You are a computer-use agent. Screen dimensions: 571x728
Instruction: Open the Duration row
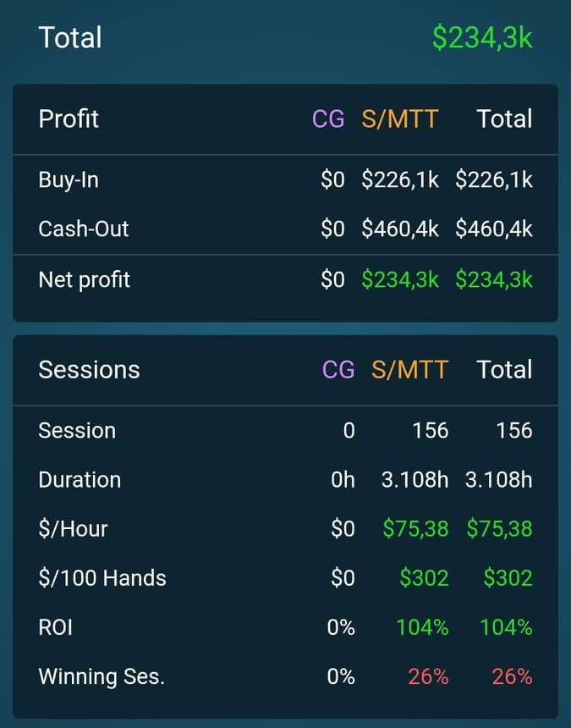pos(285,480)
